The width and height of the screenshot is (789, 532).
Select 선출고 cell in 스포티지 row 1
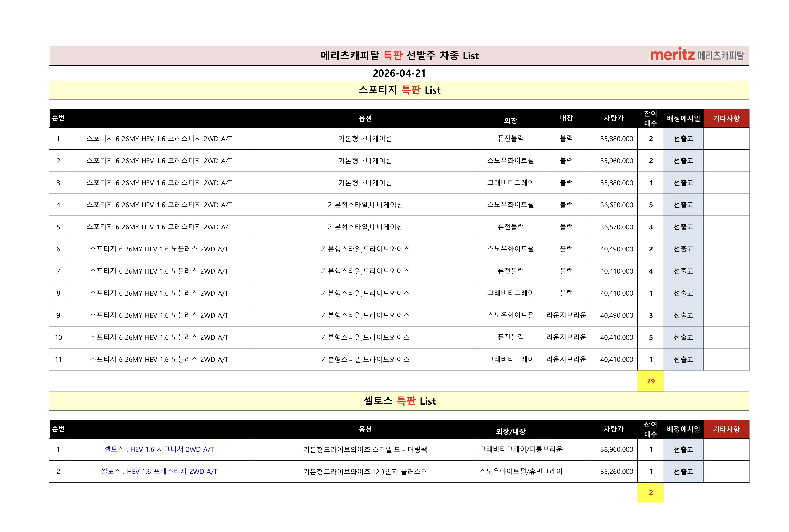point(683,139)
